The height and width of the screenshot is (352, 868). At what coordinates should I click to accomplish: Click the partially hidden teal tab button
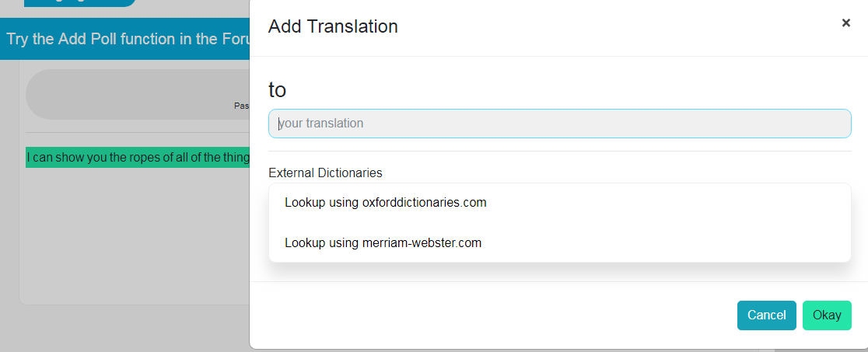pos(79,3)
